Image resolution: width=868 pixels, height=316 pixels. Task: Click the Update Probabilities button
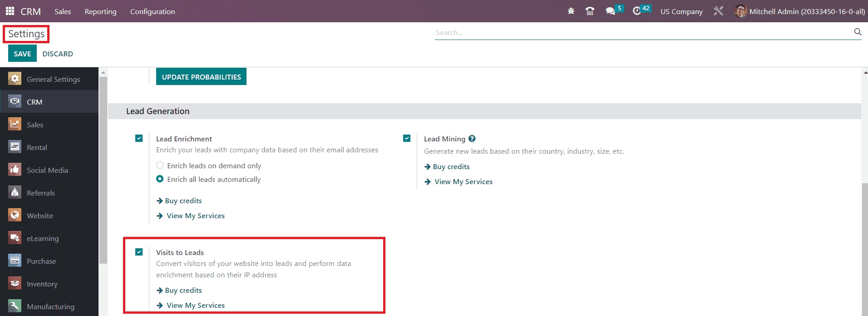[201, 77]
